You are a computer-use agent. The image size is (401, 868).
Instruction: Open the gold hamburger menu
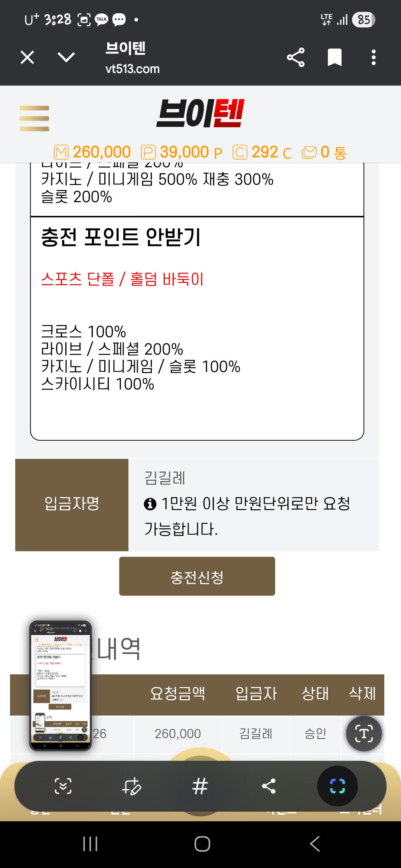pos(34,118)
